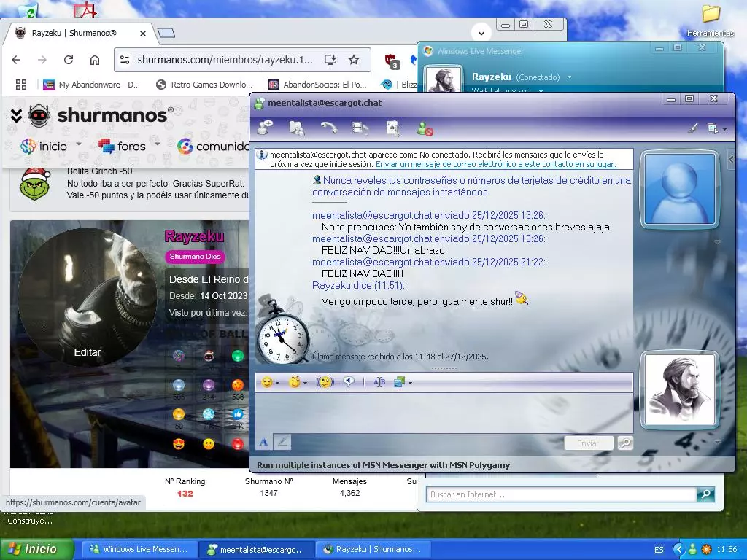The width and height of the screenshot is (747, 560).
Task: Open the show menu dropdown in chat window
Action: (716, 128)
